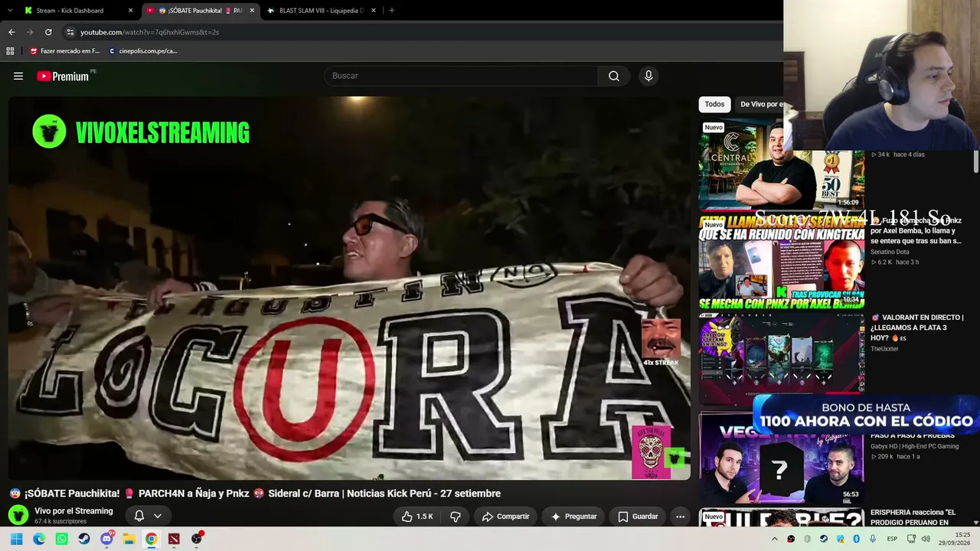Open Fazer mercado bookmark
Image resolution: width=980 pixels, height=551 pixels.
tap(64, 51)
